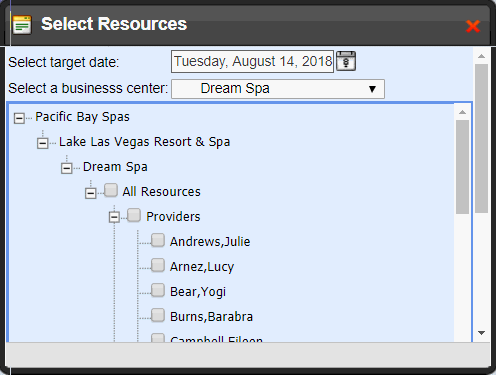Click the Select Resources window icon
This screenshot has width=496, height=375.
point(22,25)
